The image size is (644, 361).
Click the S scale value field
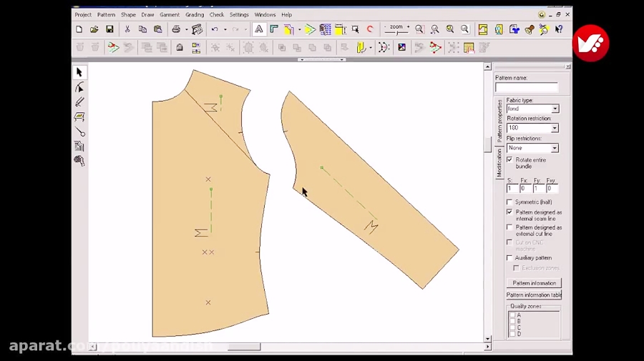pyautogui.click(x=512, y=189)
